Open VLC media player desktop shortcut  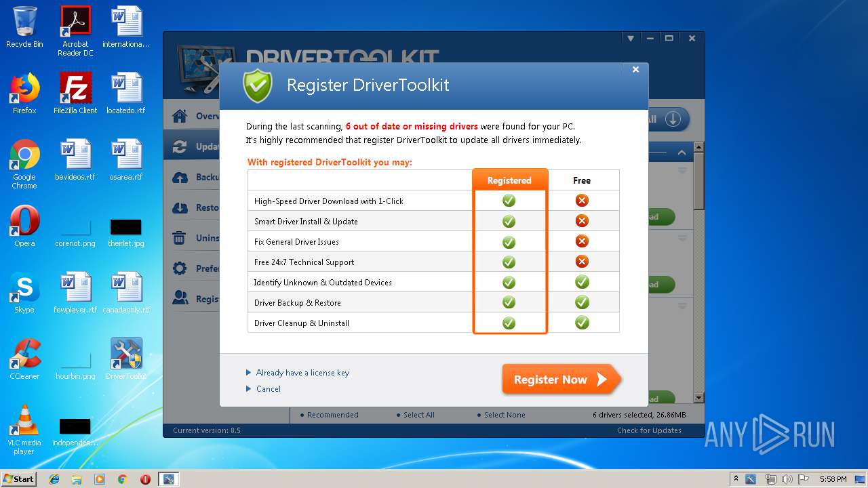tap(24, 430)
